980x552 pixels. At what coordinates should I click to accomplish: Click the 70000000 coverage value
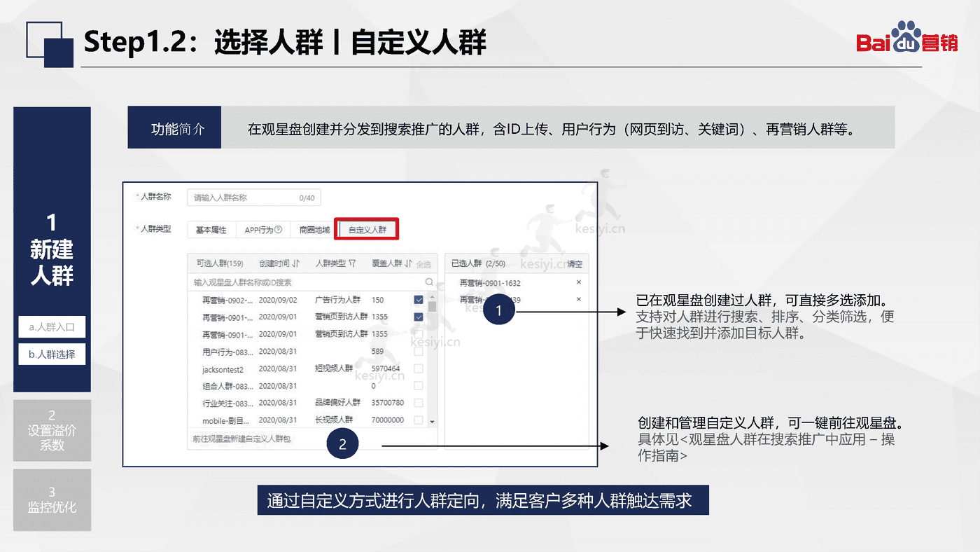(388, 420)
